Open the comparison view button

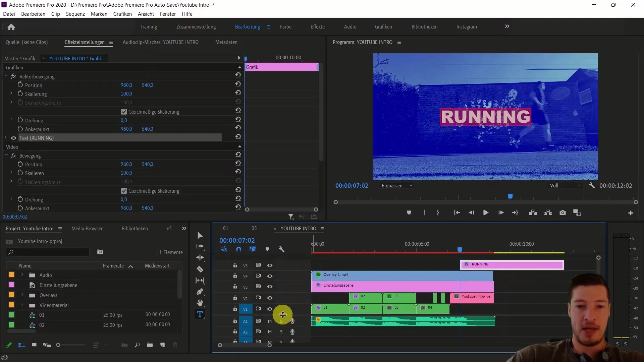click(x=577, y=213)
